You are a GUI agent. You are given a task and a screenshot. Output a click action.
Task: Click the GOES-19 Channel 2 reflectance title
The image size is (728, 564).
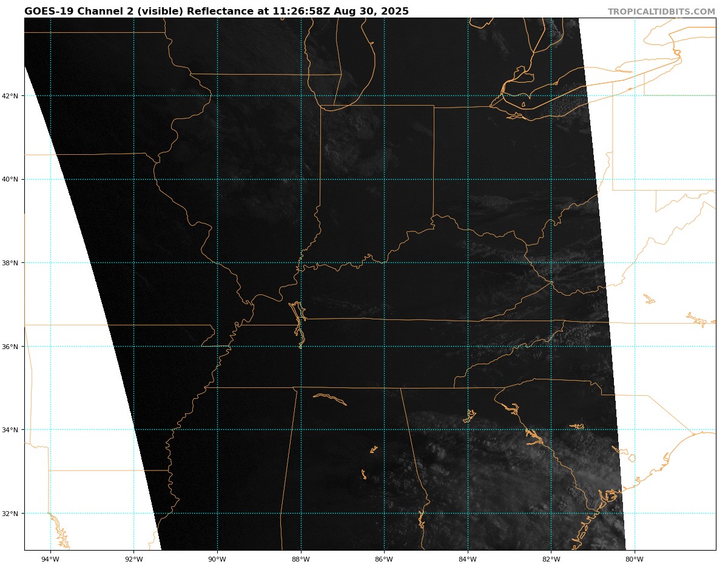pyautogui.click(x=217, y=12)
